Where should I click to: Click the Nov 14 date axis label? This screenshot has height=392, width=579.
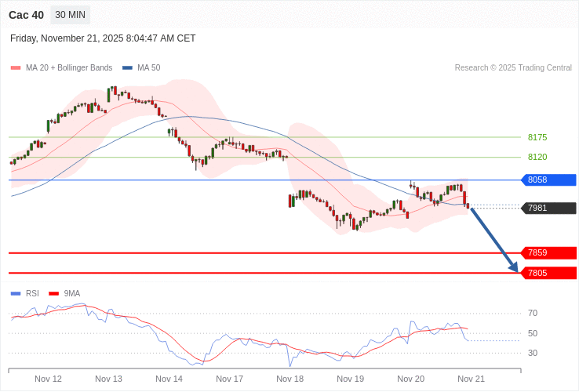tap(169, 379)
